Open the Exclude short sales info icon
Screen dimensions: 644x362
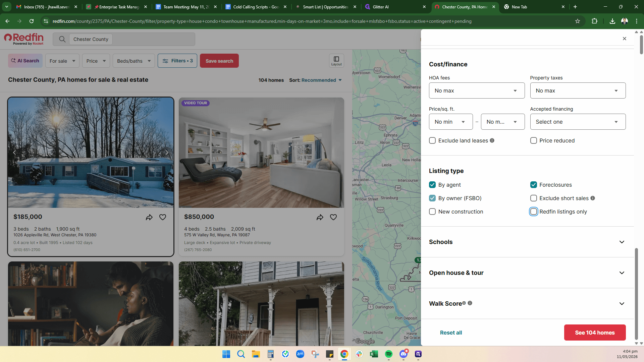[593, 198]
